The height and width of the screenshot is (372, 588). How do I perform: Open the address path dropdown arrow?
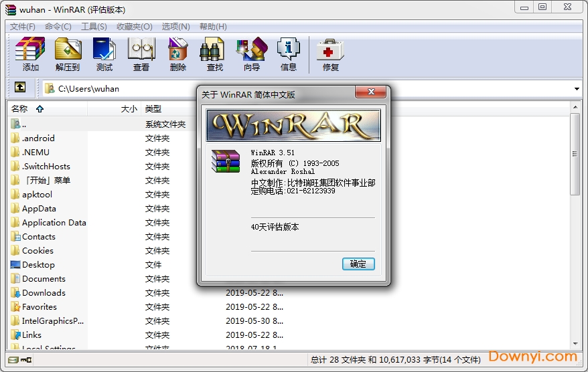click(577, 89)
